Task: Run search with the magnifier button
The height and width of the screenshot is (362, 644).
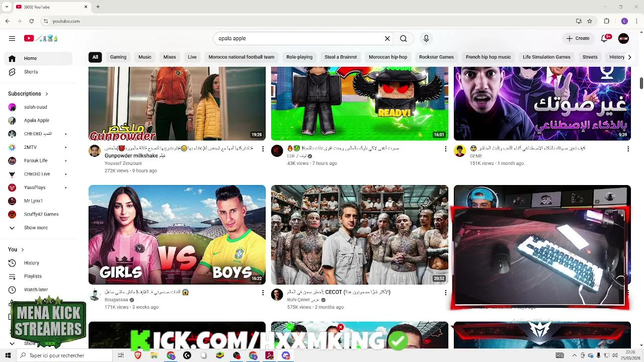Action: [x=404, y=38]
